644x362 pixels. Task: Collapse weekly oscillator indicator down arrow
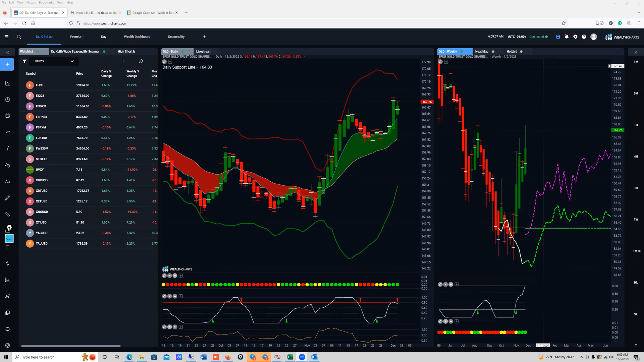pyautogui.click(x=445, y=285)
